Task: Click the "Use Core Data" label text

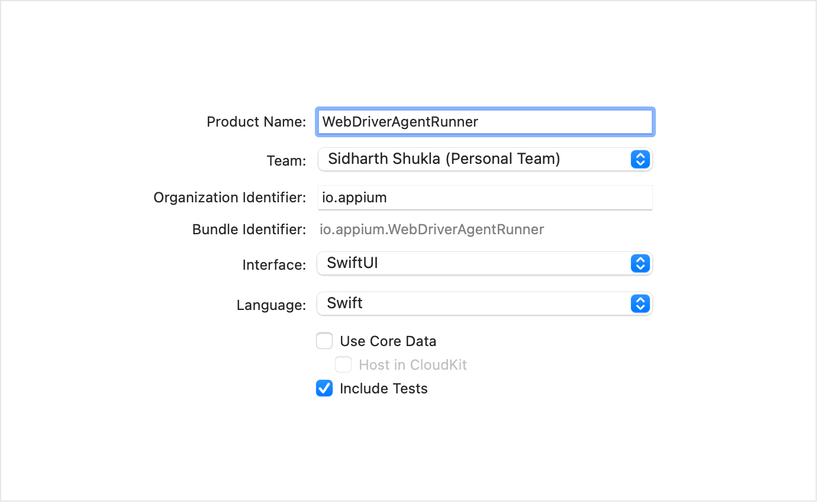Action: tap(388, 341)
